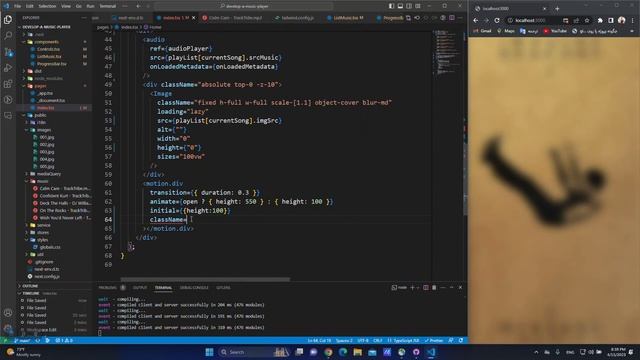This screenshot has width=640, height=360.
Task: Click the git branch status bar item
Action: click(x=22, y=340)
